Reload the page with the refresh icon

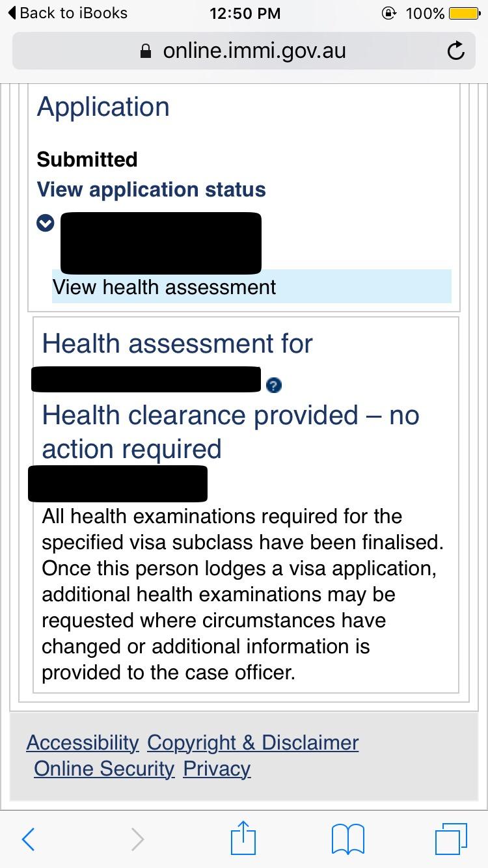click(x=456, y=51)
